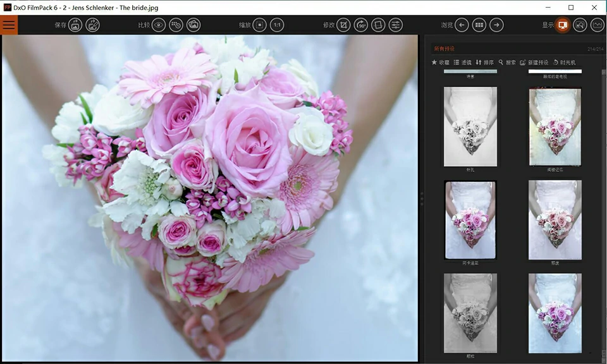Open the Sort (排序) options
The height and width of the screenshot is (364, 607).
point(485,63)
